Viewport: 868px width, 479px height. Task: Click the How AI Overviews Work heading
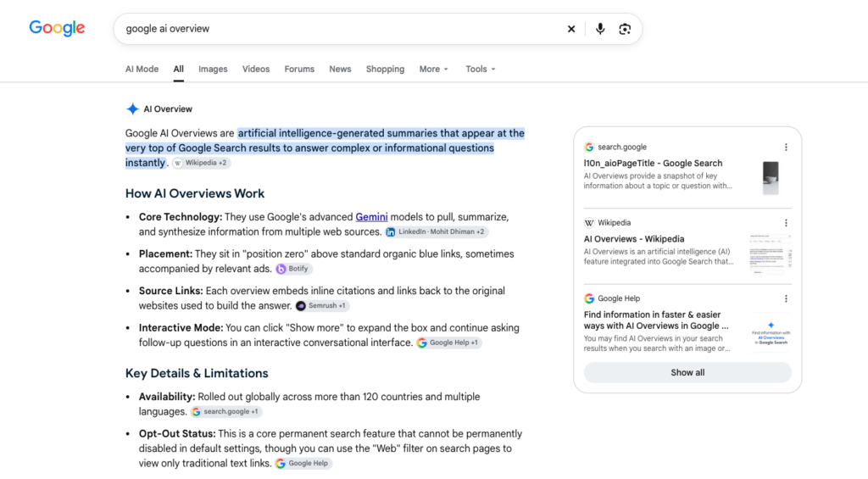pos(195,194)
